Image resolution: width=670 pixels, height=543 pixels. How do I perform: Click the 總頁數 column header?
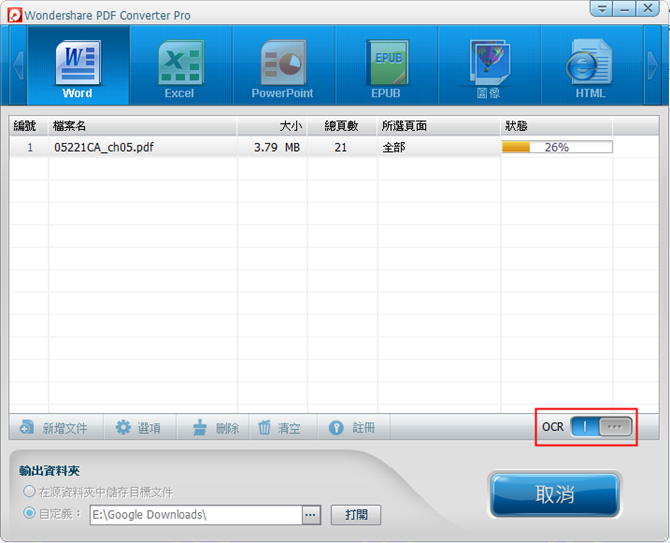point(342,126)
